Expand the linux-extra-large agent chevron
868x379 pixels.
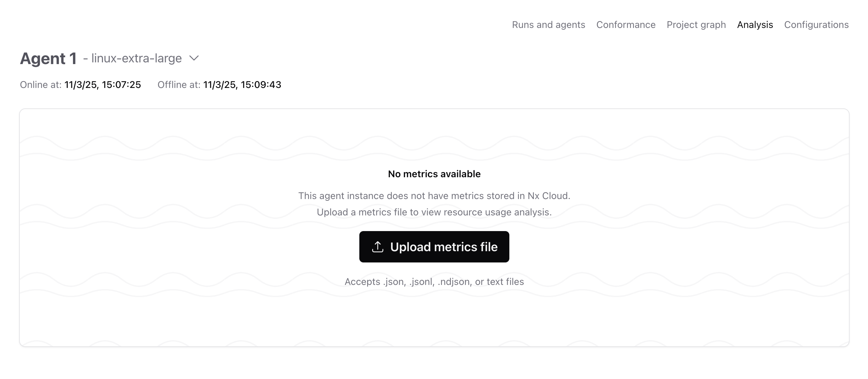tap(194, 58)
